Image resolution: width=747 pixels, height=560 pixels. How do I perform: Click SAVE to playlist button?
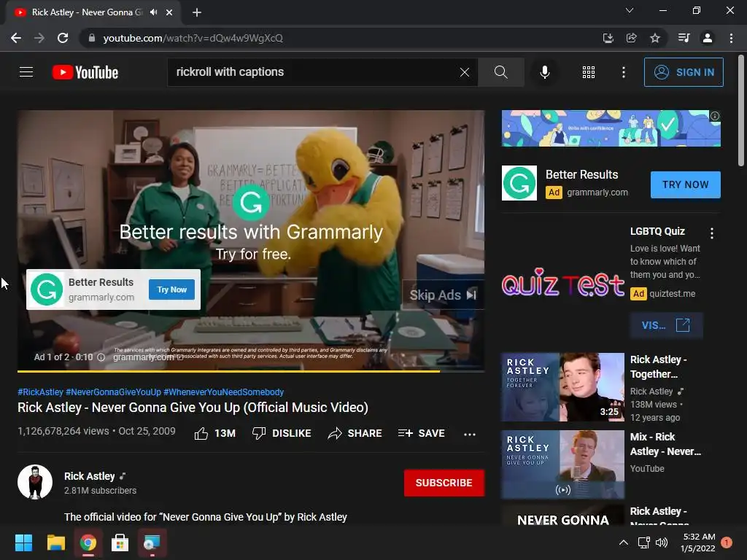click(x=422, y=433)
